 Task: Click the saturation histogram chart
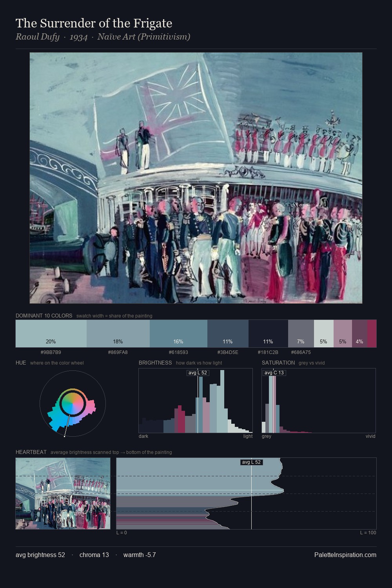point(319,401)
